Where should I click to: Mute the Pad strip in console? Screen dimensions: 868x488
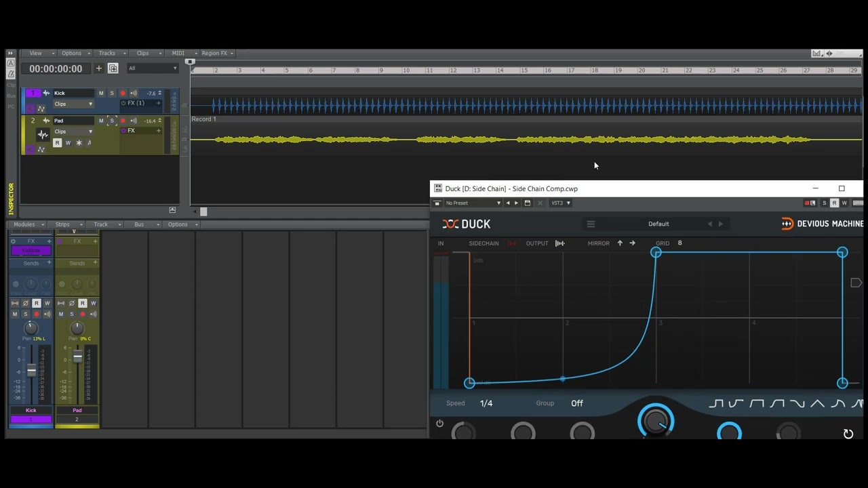click(60, 314)
